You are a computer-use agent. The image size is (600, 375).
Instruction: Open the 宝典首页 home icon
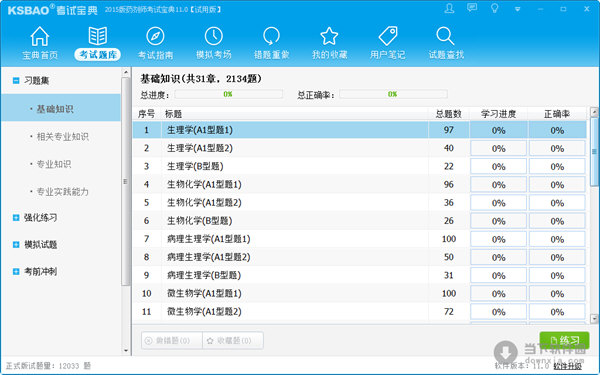[x=40, y=37]
